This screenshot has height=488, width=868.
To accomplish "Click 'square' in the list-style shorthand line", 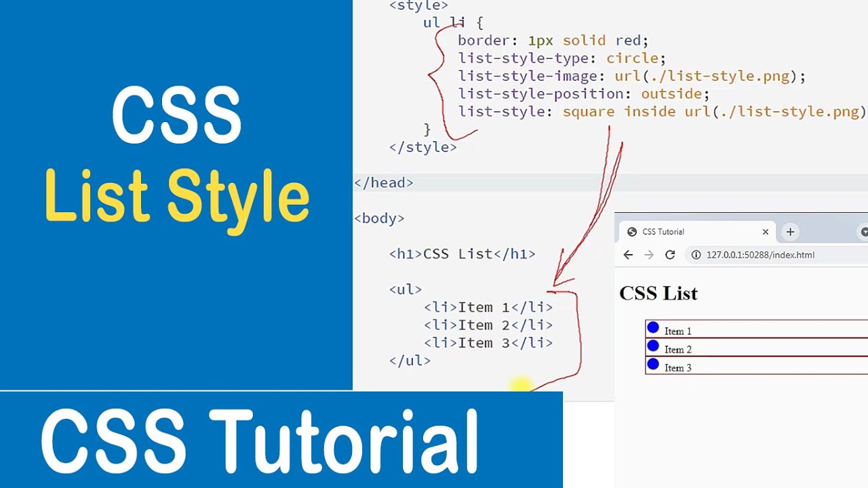I will click(x=589, y=112).
